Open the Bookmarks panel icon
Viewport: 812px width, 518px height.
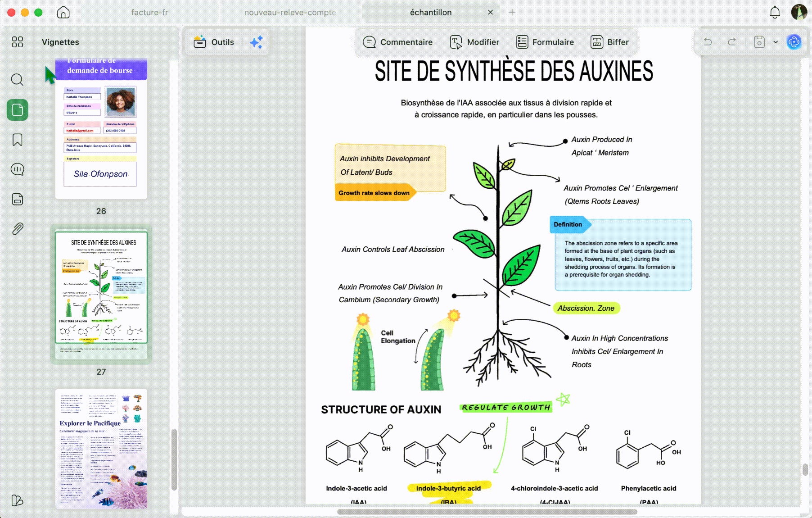point(17,140)
